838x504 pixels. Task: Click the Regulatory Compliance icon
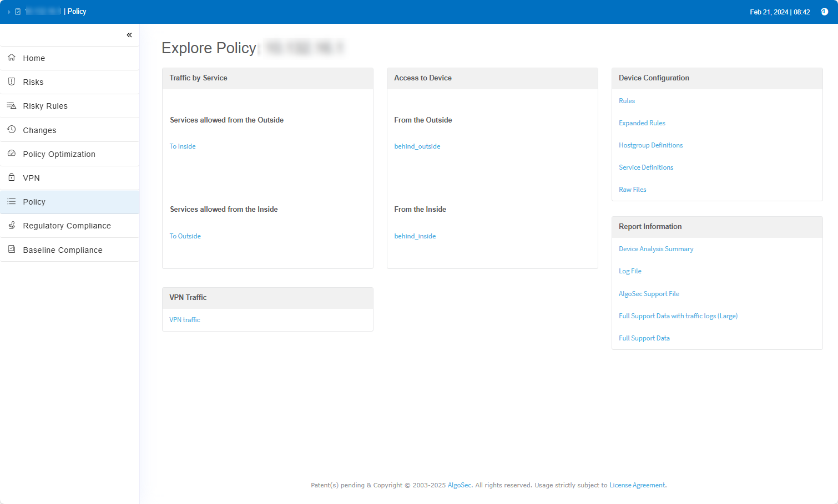point(12,225)
